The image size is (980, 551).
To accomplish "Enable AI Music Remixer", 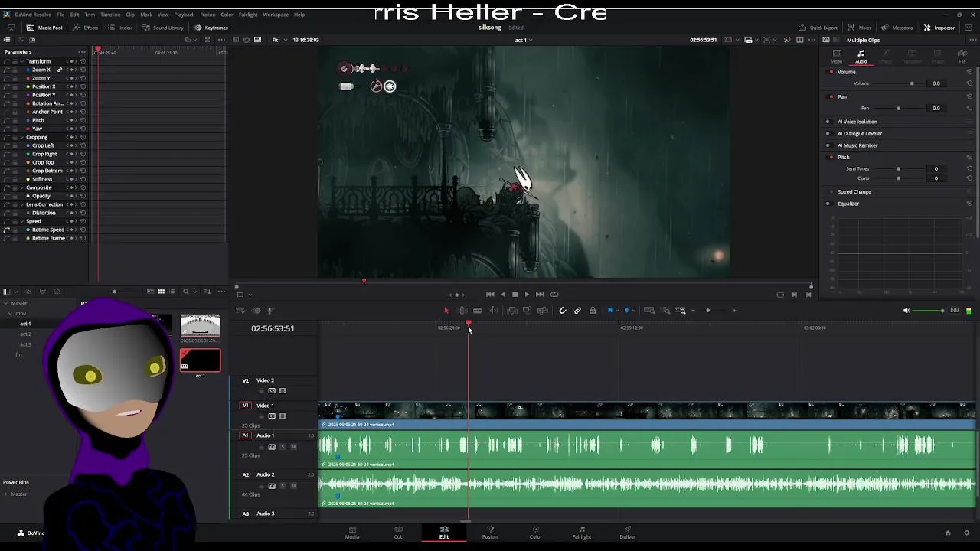I will [828, 145].
